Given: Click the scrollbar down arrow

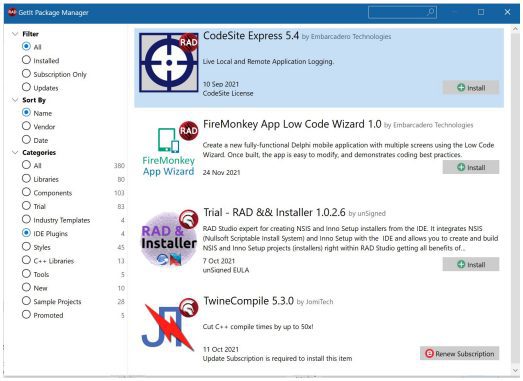Looking at the screenshot, I should pos(515,370).
